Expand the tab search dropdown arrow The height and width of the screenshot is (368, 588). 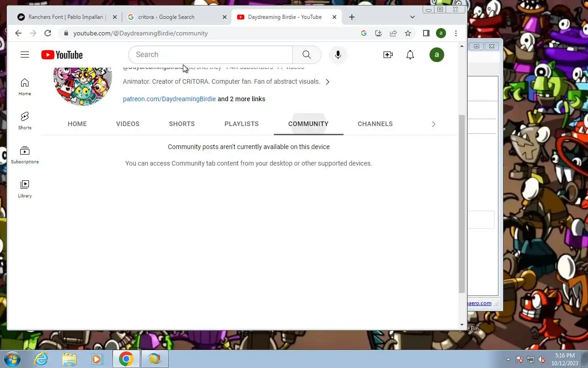coord(413,17)
